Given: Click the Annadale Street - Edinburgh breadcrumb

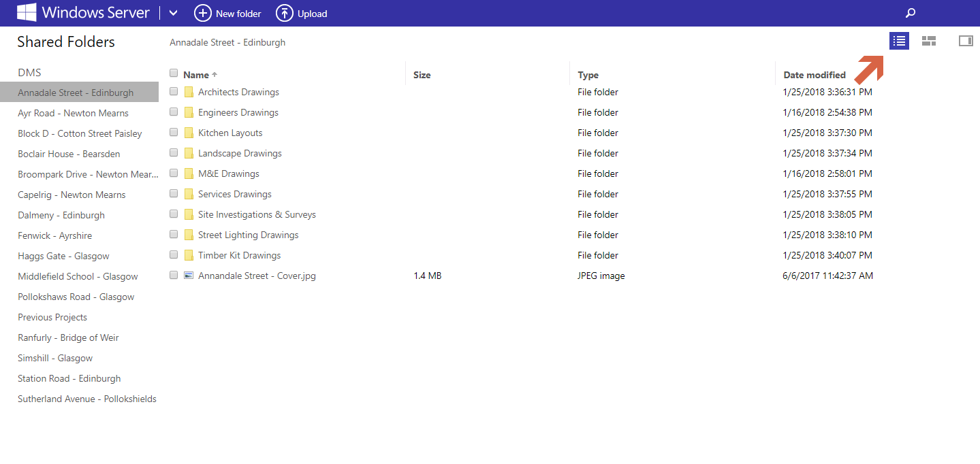Looking at the screenshot, I should coord(227,42).
